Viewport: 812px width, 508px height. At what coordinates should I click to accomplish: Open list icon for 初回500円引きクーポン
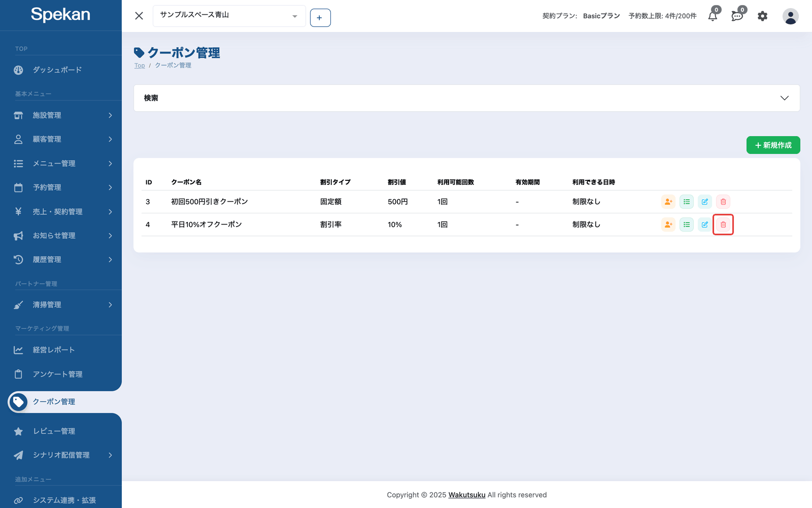point(687,202)
